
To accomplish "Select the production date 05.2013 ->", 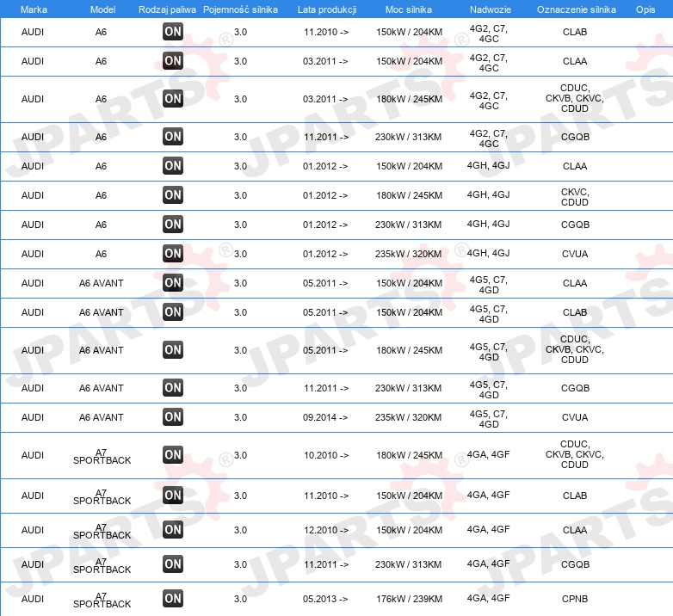I will (325, 599).
